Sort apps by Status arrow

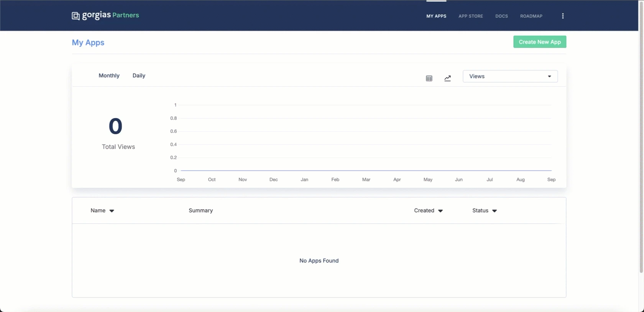(495, 211)
